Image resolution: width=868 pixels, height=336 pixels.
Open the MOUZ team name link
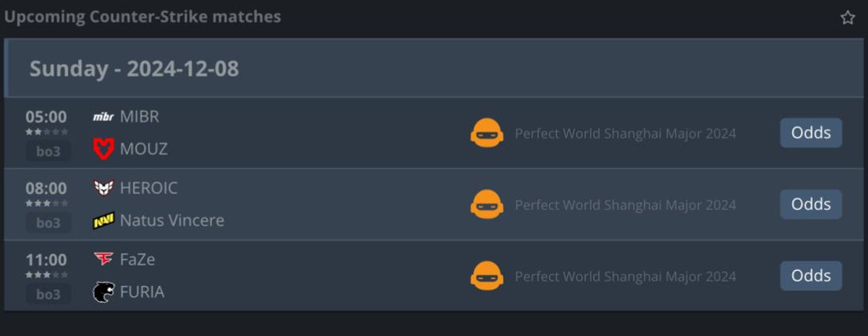(144, 148)
